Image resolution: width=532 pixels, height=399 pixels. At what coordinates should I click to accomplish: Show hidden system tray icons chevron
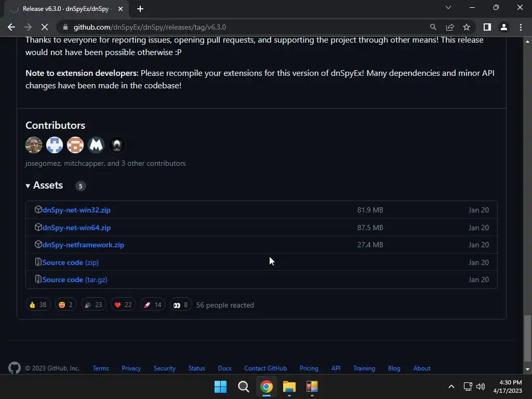[x=451, y=387]
